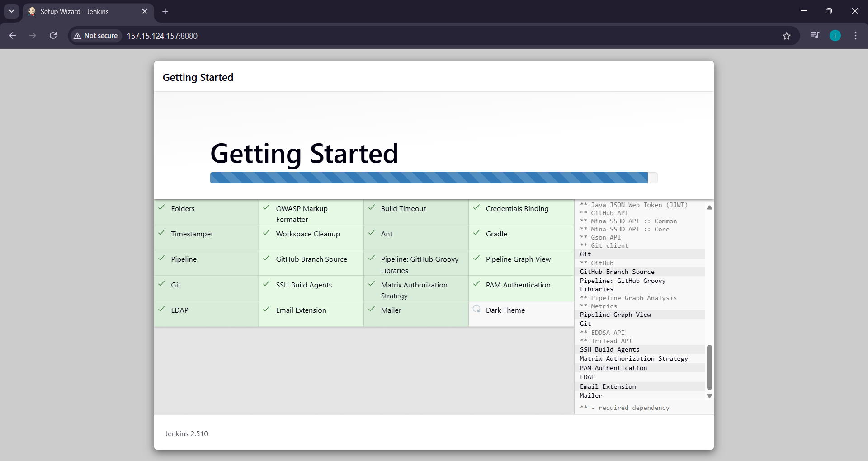Click the scroll-down arrow in the plugin log panel
Image resolution: width=868 pixels, height=461 pixels.
tap(709, 395)
